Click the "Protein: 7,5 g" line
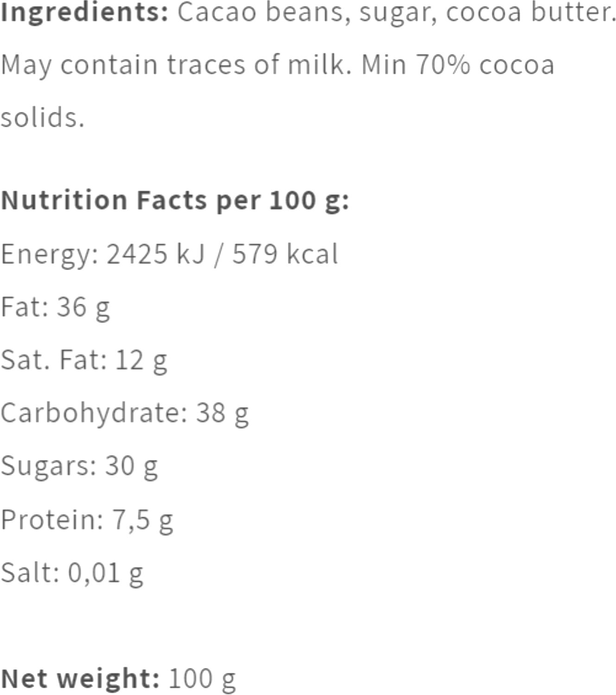The height and width of the screenshot is (695, 616). pyautogui.click(x=87, y=519)
